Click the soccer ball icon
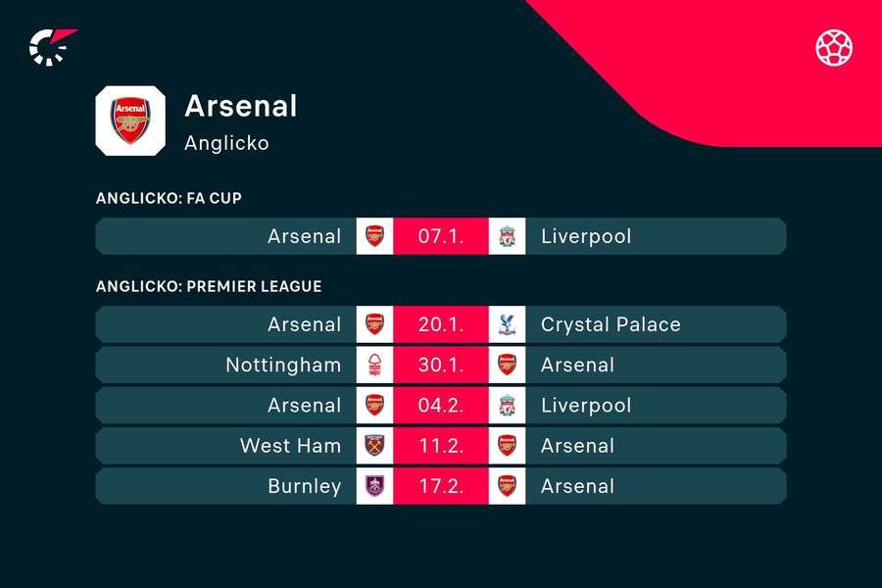Image resolution: width=882 pixels, height=588 pixels. (x=834, y=47)
